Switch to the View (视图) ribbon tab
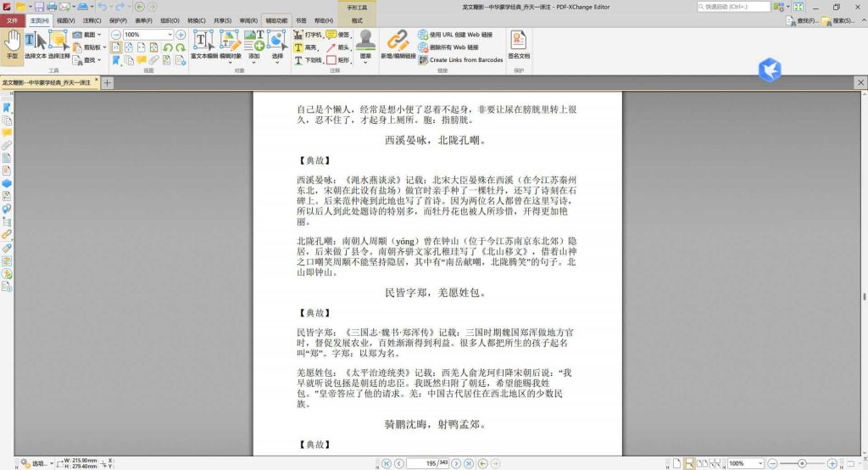The height and width of the screenshot is (470, 868). pos(65,20)
